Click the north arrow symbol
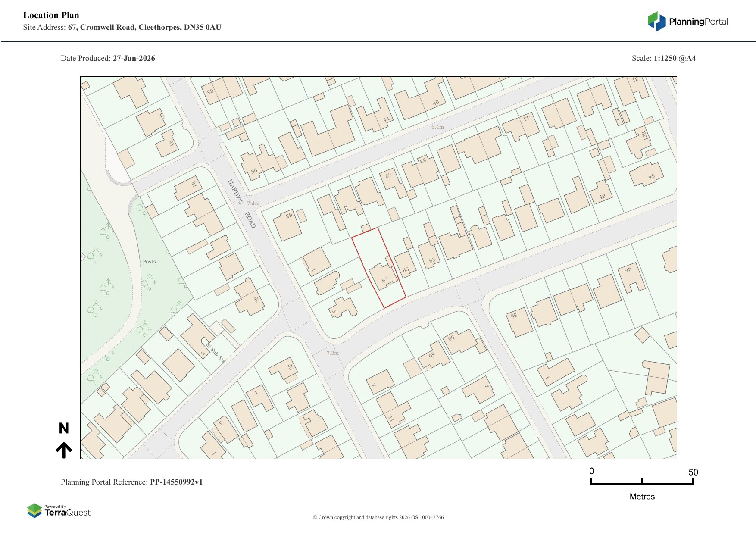Image resolution: width=756 pixels, height=535 pixels. coord(64,450)
